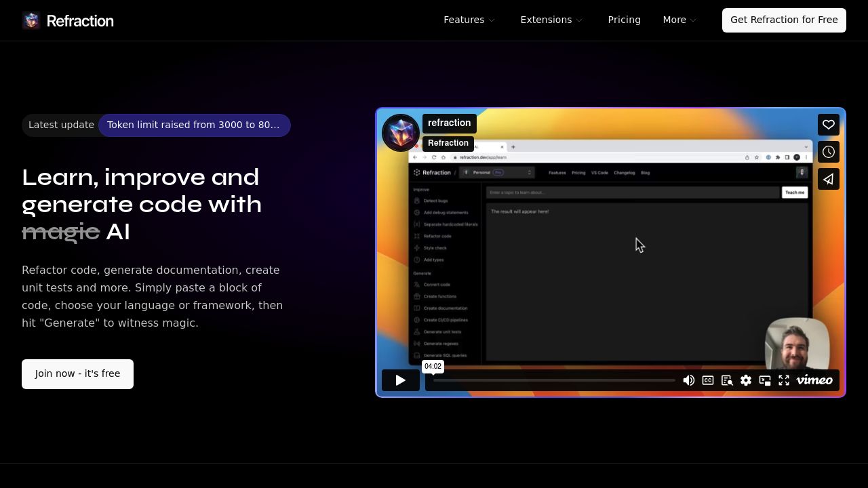Play the Vimeo video

[401, 380]
